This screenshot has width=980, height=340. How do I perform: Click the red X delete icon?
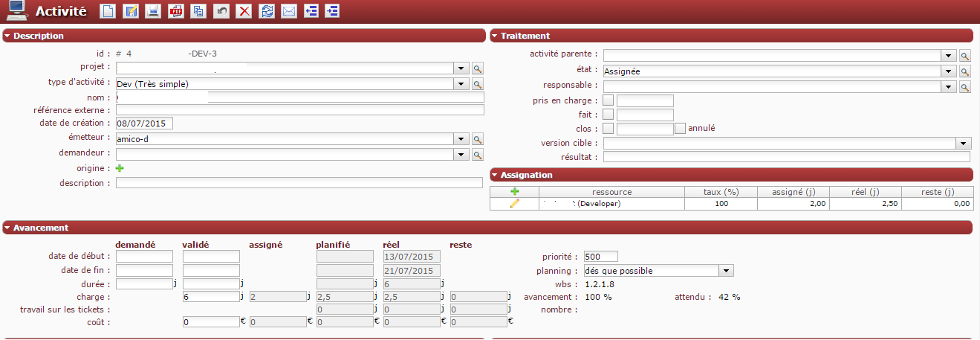(244, 11)
